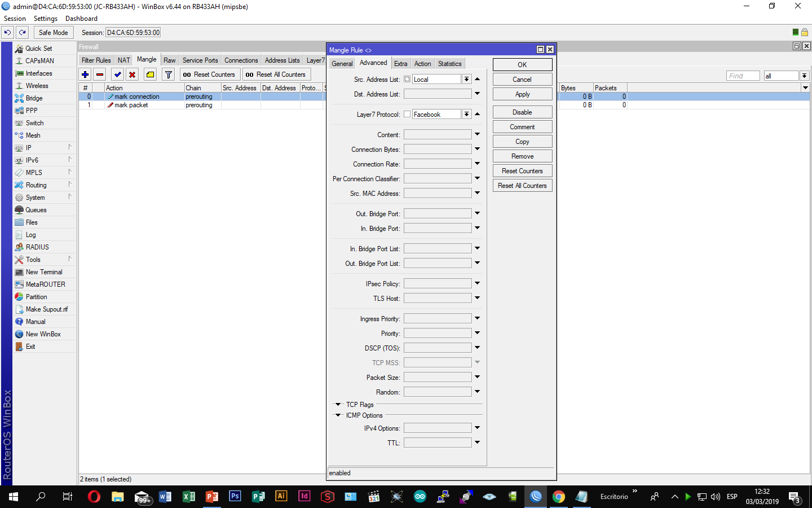Open Photoshop from the taskbar
812x508 pixels.
pos(235,497)
